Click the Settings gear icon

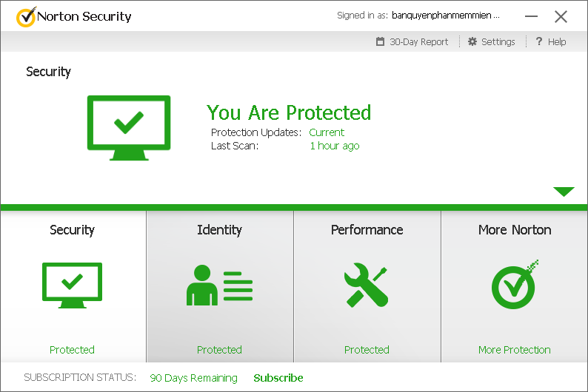(x=472, y=42)
